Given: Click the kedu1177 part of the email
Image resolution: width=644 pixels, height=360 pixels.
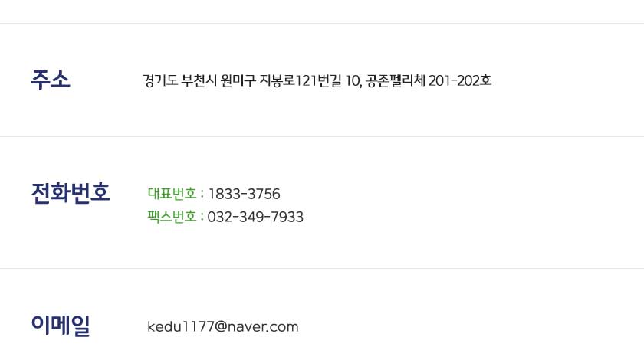Looking at the screenshot, I should (x=180, y=327).
